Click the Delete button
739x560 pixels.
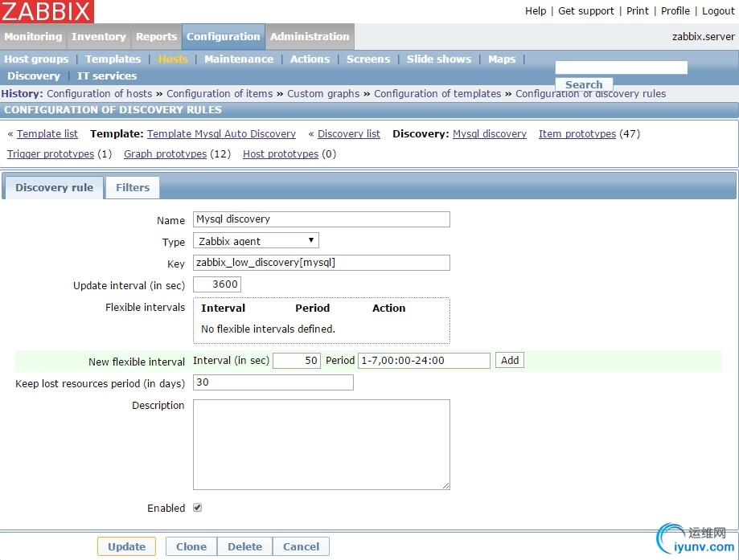(x=244, y=546)
